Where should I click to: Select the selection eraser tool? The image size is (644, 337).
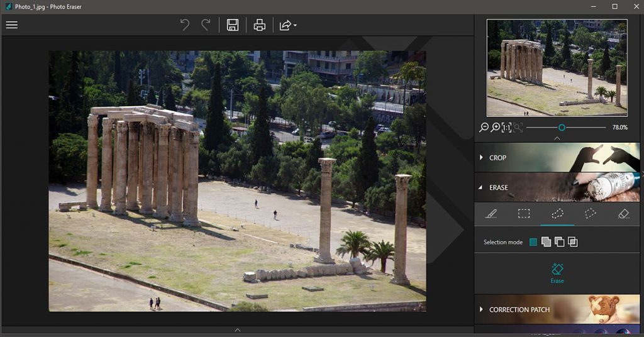click(623, 214)
